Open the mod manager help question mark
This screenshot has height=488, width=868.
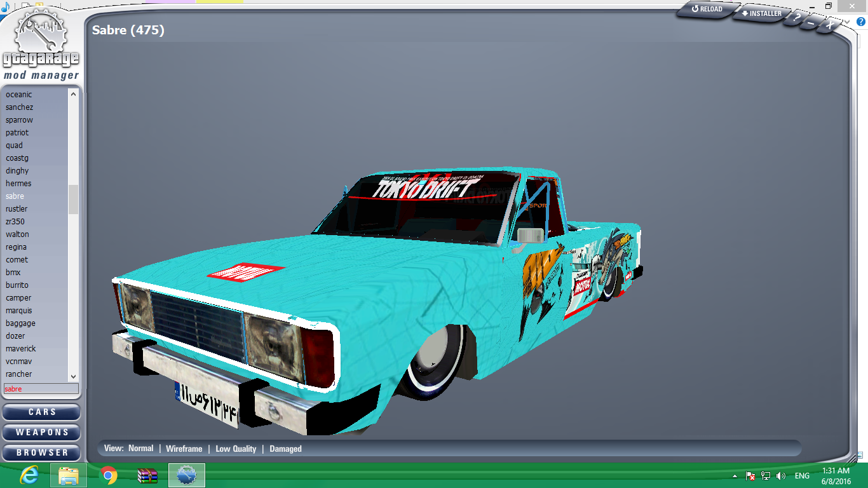pyautogui.click(x=796, y=19)
